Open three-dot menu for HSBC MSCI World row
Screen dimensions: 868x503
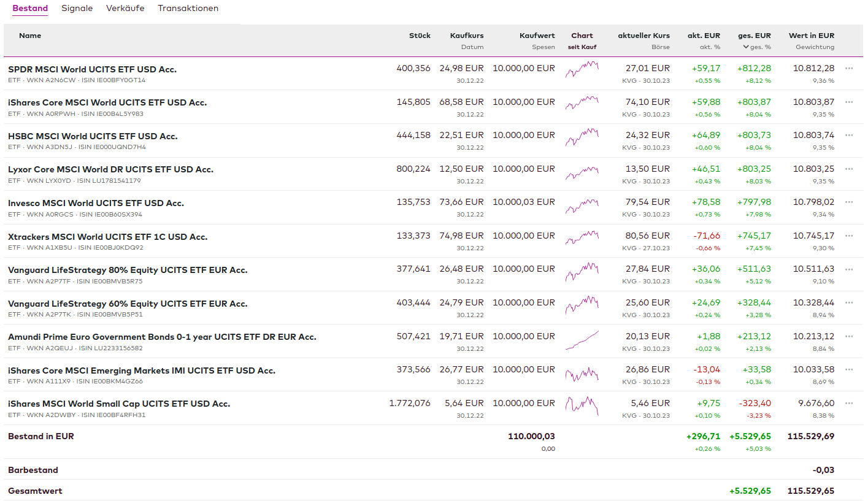coord(849,135)
